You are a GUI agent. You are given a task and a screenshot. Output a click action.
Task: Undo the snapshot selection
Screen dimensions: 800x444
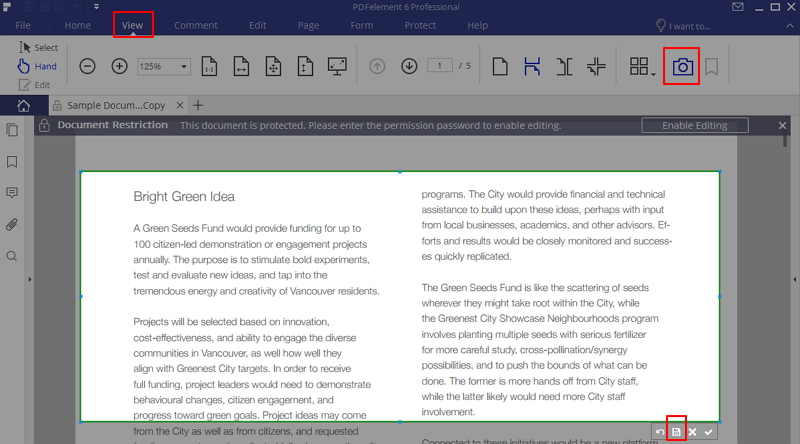tap(660, 432)
